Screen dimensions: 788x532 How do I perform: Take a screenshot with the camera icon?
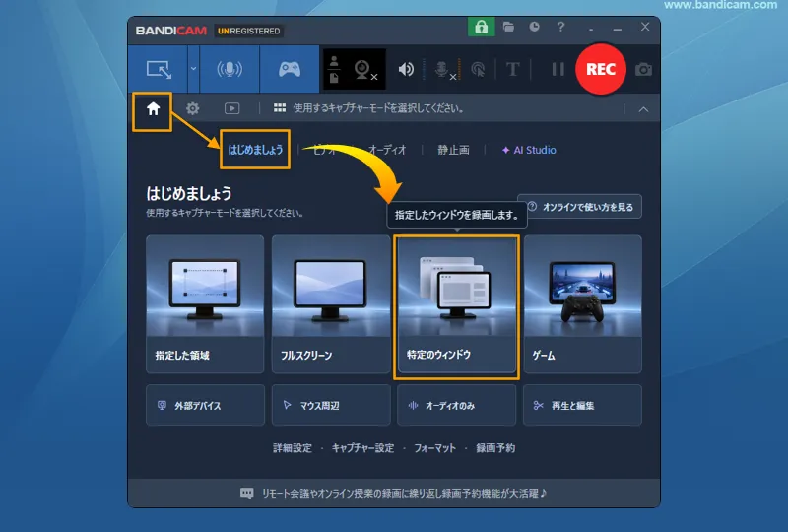point(643,69)
